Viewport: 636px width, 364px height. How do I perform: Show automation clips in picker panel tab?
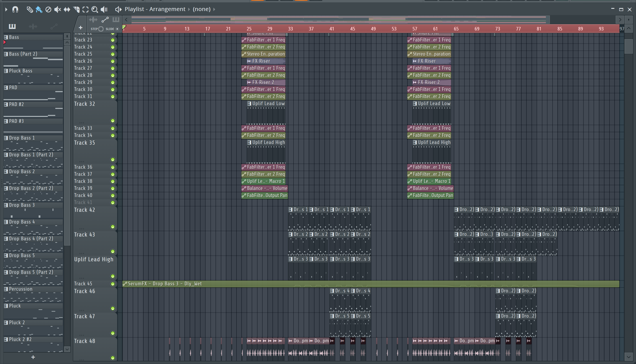(x=54, y=26)
